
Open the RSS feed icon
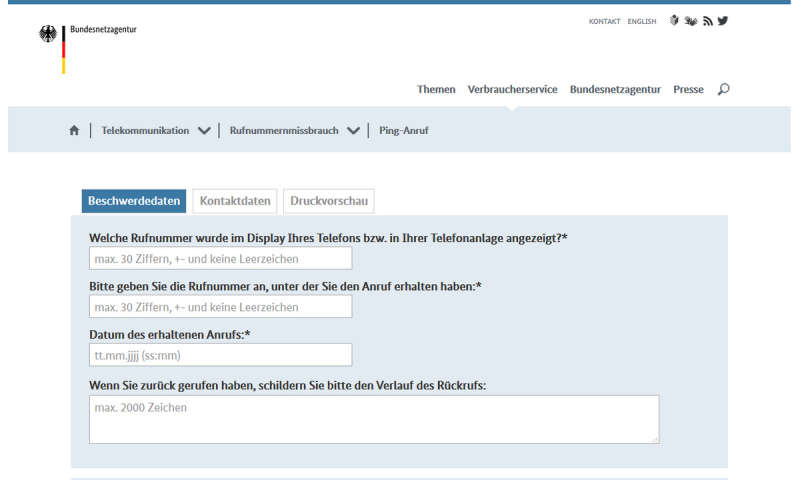click(707, 21)
